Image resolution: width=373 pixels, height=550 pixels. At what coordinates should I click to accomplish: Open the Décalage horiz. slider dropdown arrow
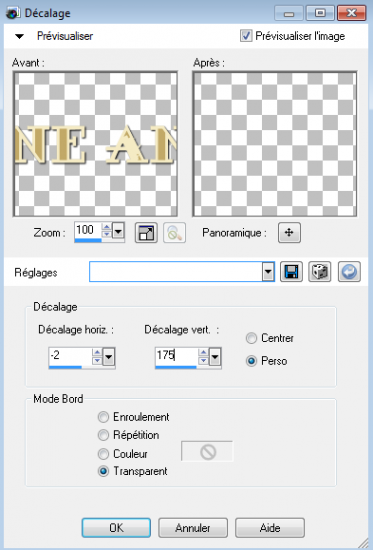point(109,357)
